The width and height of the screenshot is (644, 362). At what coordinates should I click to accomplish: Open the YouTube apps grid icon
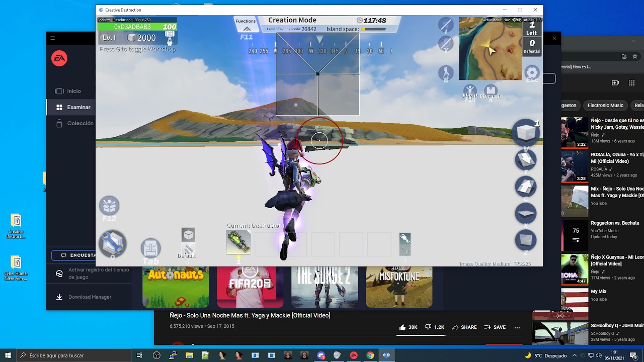[632, 83]
